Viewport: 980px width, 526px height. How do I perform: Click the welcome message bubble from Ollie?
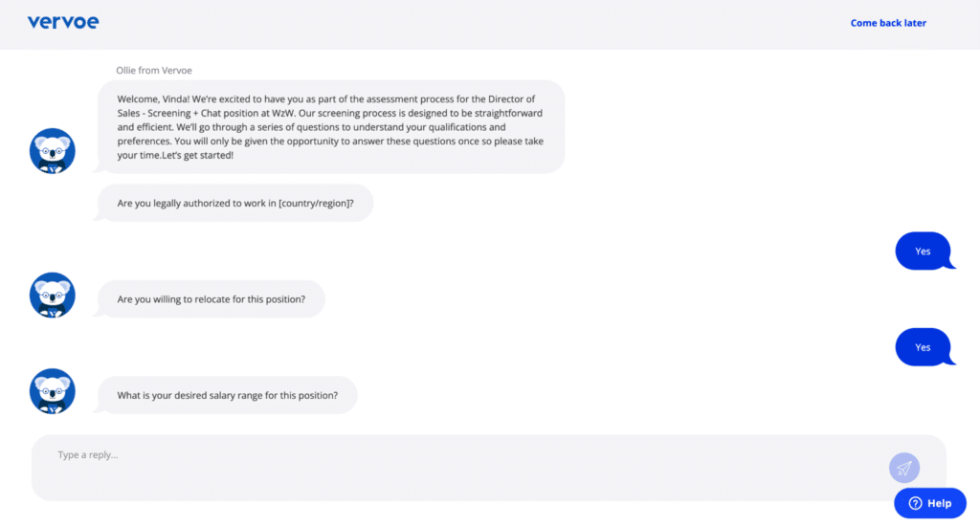tap(330, 127)
